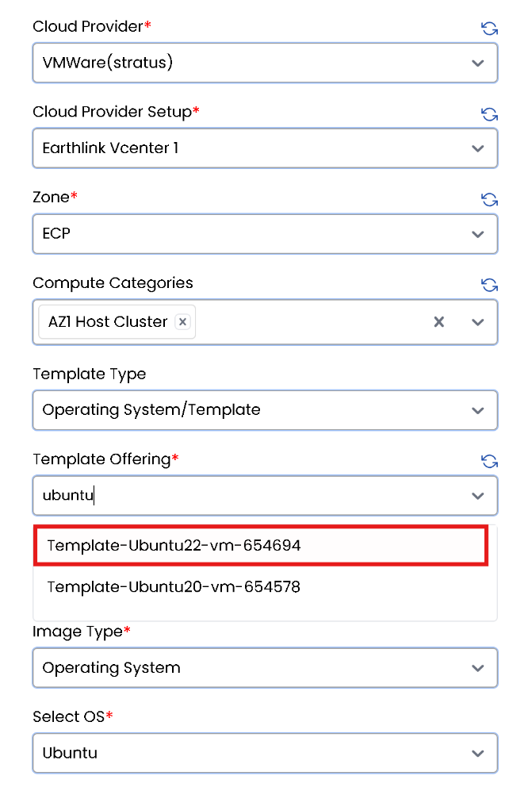The height and width of the screenshot is (791, 532).
Task: Refresh the Zone field
Action: point(490,200)
